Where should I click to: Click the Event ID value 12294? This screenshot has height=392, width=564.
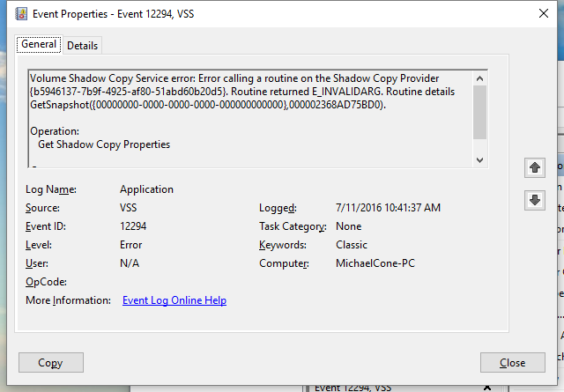134,226
